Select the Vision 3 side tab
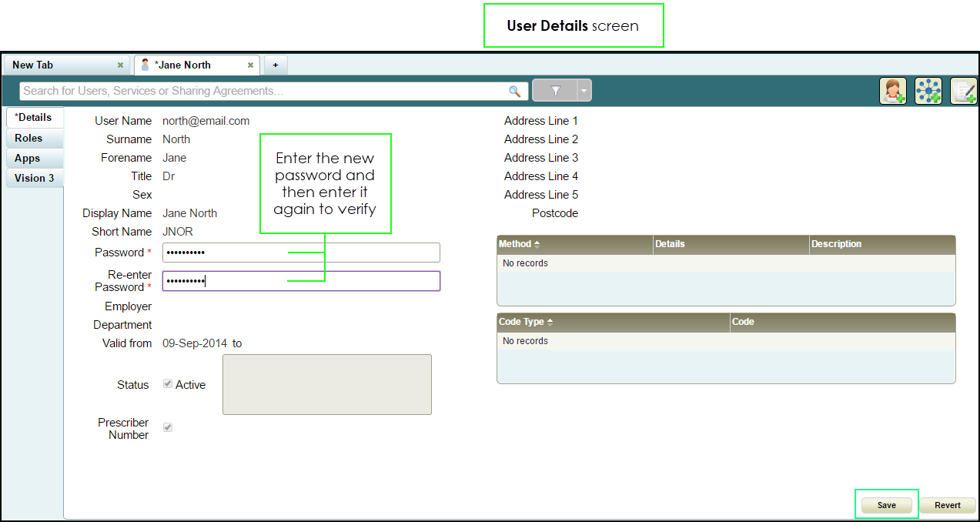This screenshot has height=522, width=980. [x=34, y=179]
